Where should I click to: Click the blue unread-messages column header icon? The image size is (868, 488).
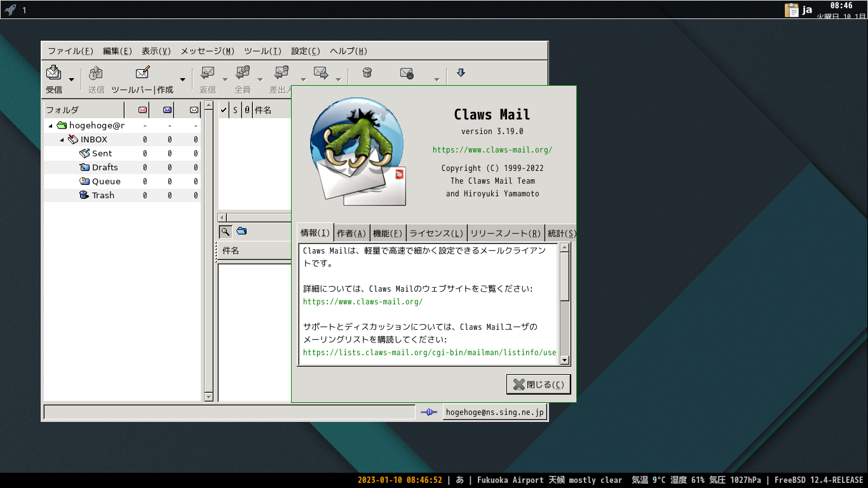(x=167, y=110)
